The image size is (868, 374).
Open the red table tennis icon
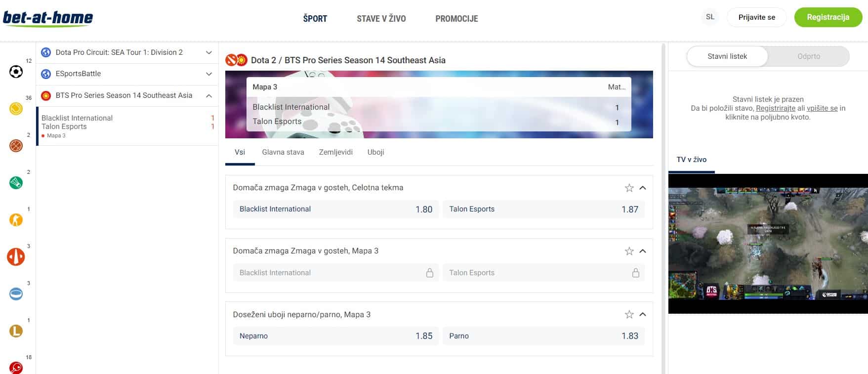point(16,368)
